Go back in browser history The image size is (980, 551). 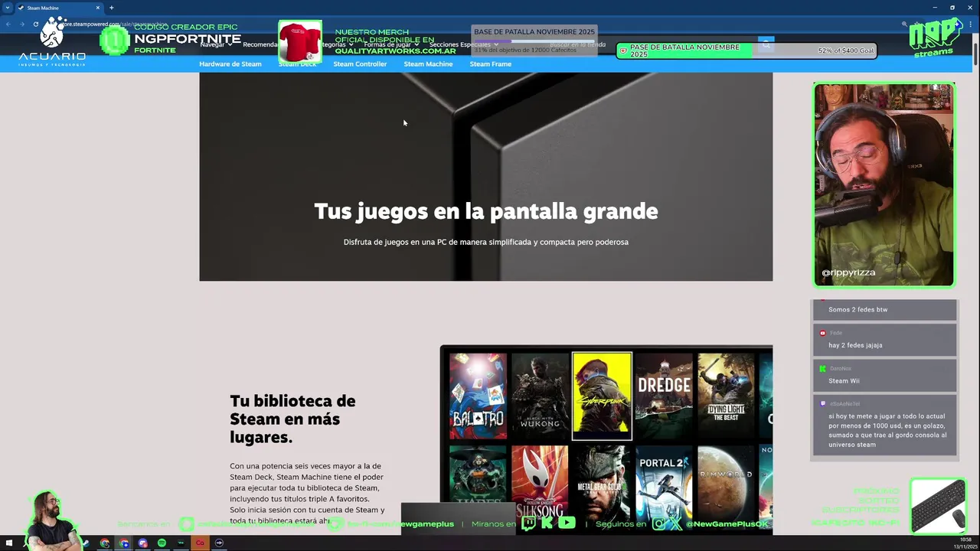(x=8, y=24)
